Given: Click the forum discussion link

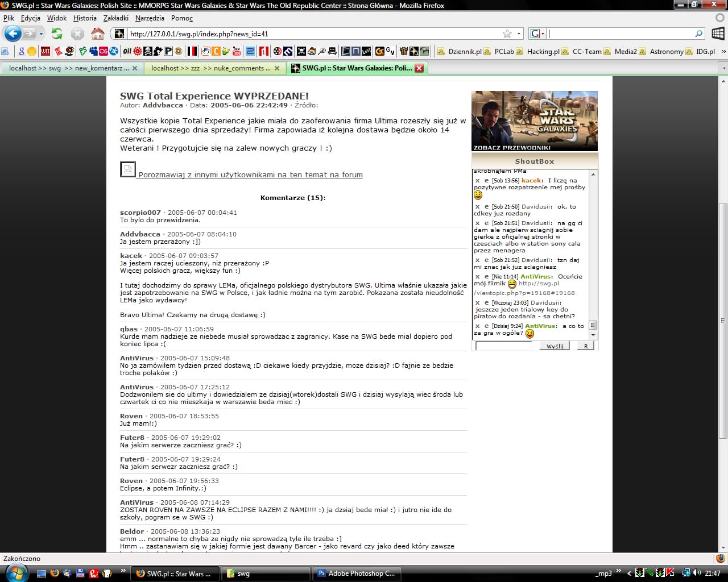Looking at the screenshot, I should point(250,174).
